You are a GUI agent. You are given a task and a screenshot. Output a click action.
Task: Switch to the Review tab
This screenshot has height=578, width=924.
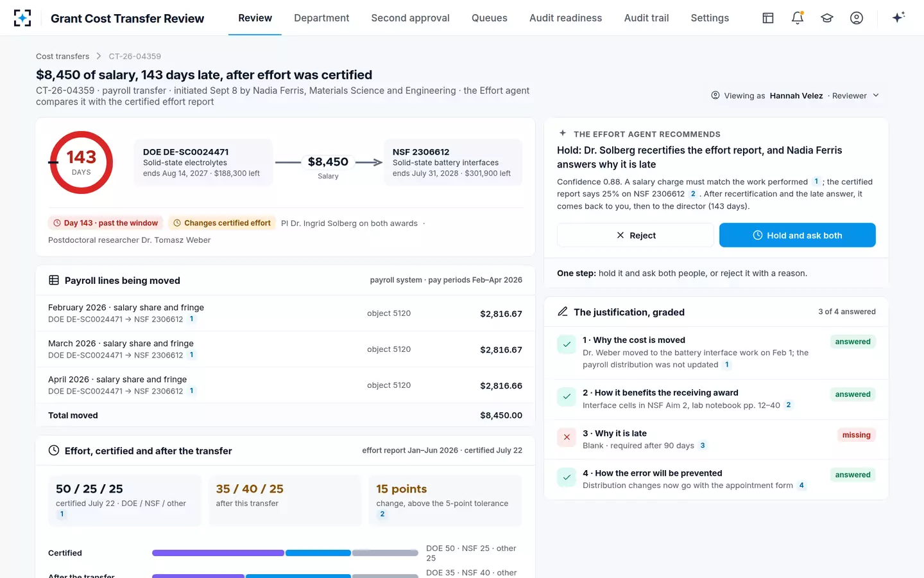[x=255, y=18]
